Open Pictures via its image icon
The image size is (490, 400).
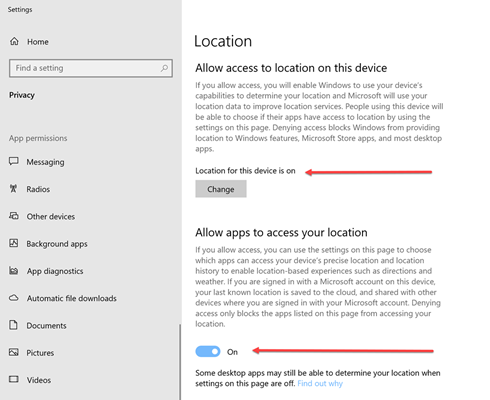pos(14,352)
